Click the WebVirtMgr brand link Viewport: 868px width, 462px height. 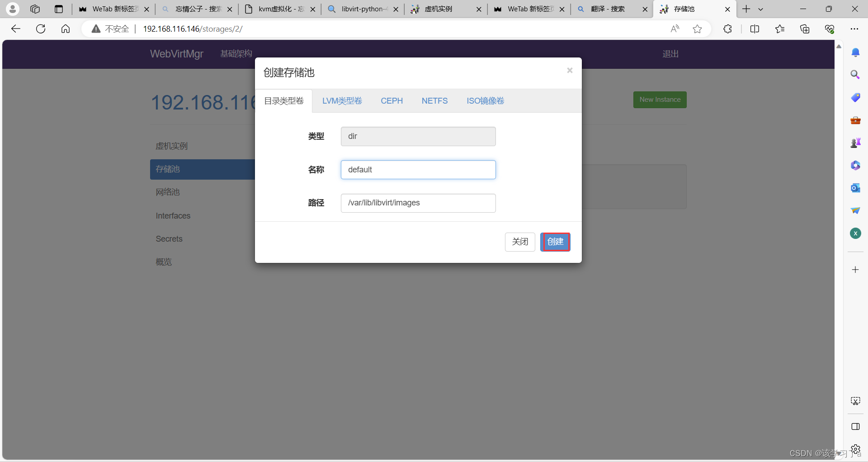(x=176, y=54)
